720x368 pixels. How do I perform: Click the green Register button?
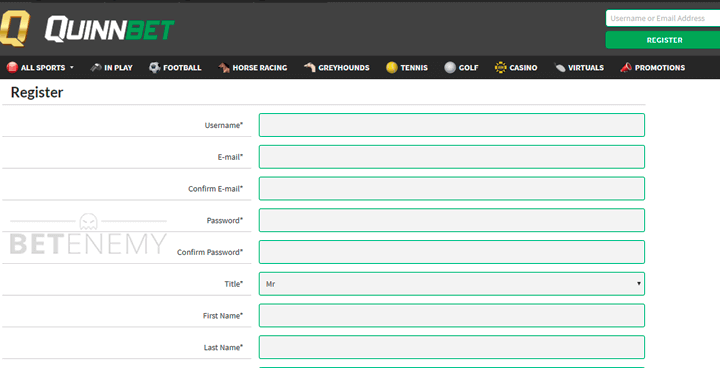[x=663, y=40]
